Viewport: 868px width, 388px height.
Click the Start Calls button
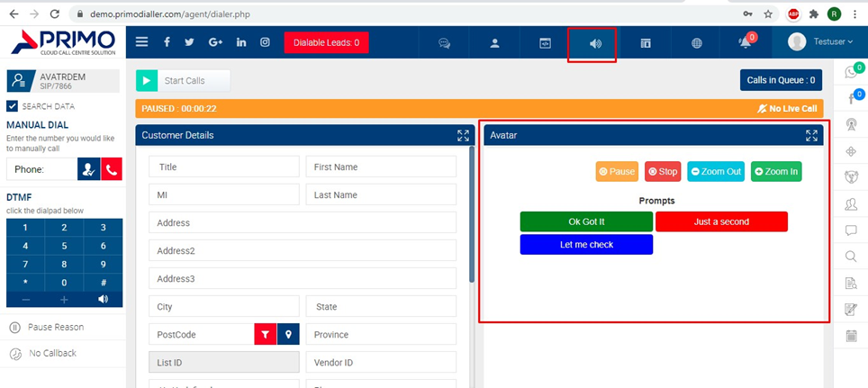coord(183,81)
